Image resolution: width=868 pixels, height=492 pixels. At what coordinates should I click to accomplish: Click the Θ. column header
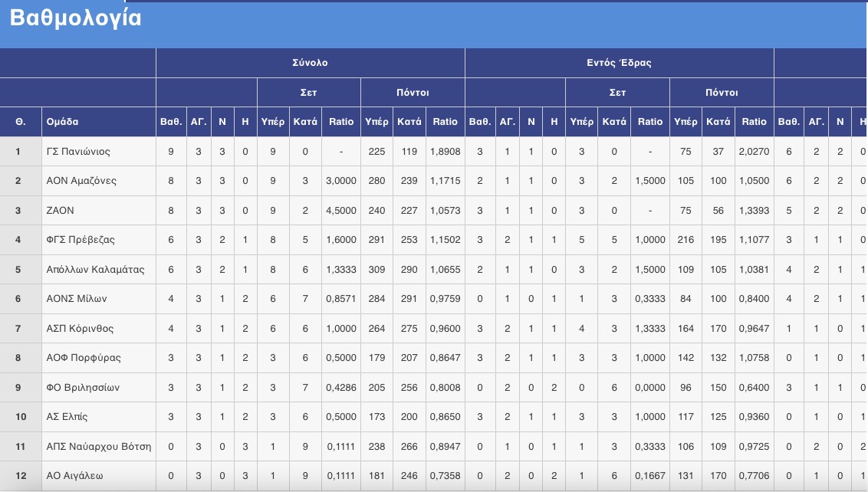[21, 122]
